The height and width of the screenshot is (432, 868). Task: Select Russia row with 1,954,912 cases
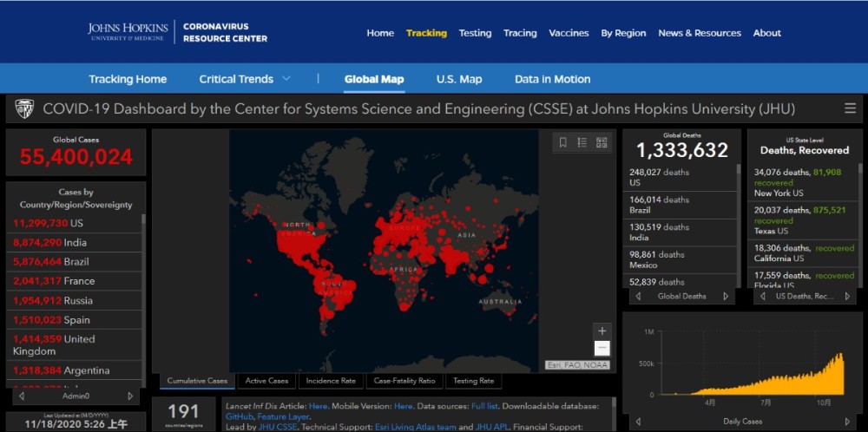pos(76,300)
